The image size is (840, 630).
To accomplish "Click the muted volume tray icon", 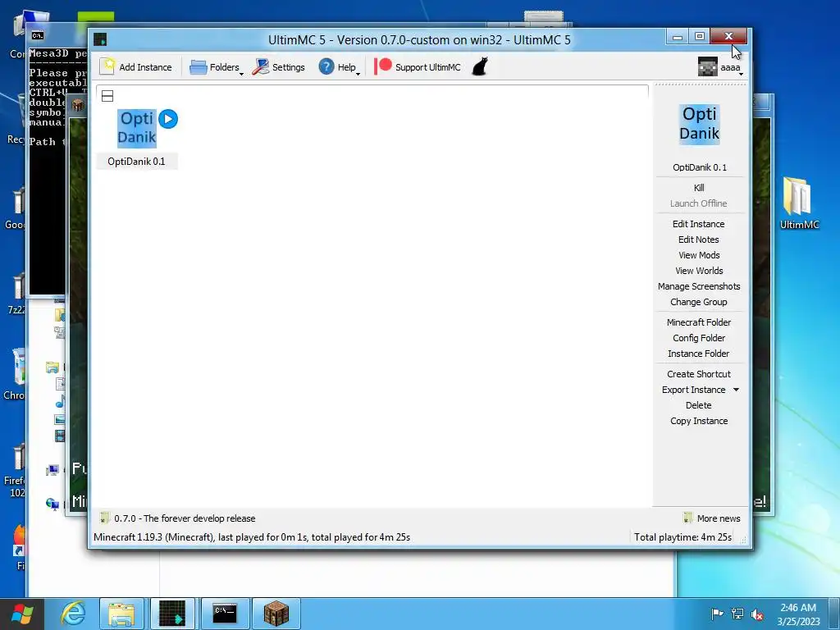I will pyautogui.click(x=756, y=614).
